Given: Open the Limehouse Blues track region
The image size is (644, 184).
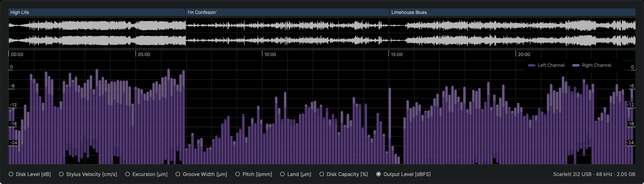Looking at the screenshot, I should [x=512, y=12].
